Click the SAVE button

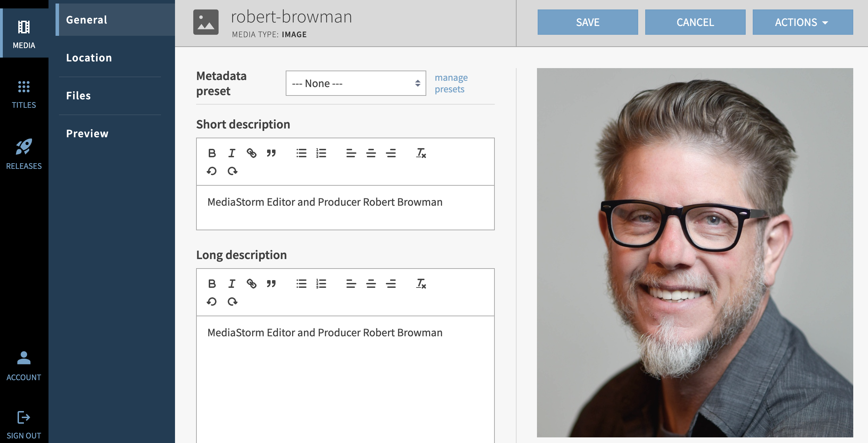click(x=588, y=22)
